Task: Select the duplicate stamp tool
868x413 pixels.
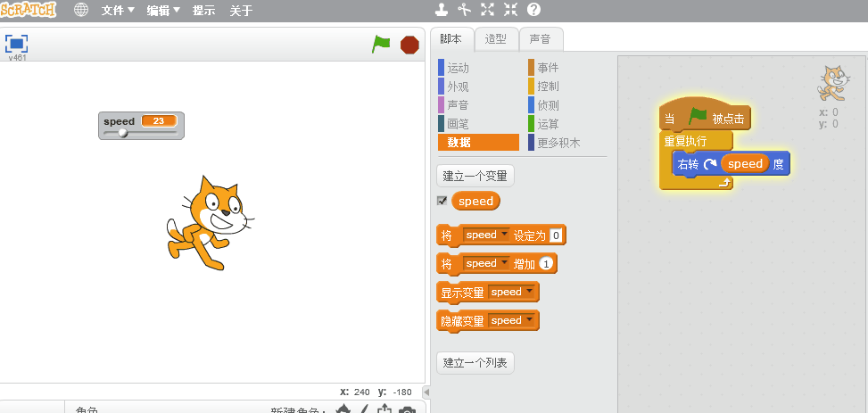Action: (x=442, y=10)
